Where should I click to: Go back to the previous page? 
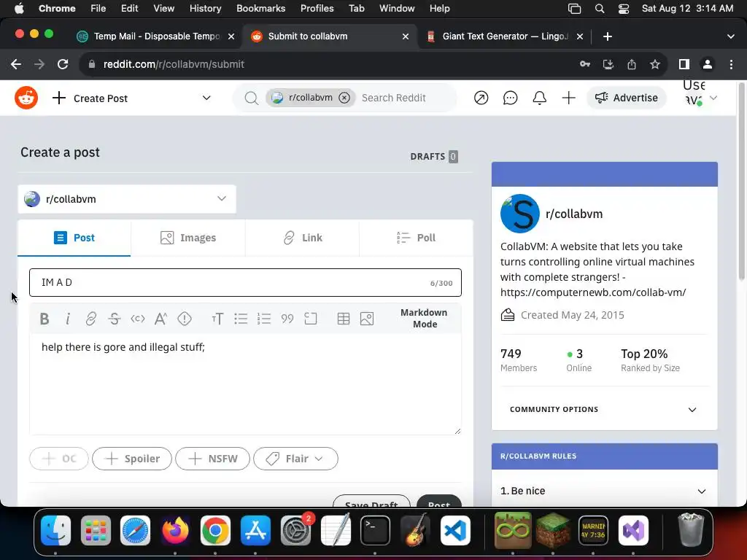[x=16, y=64]
